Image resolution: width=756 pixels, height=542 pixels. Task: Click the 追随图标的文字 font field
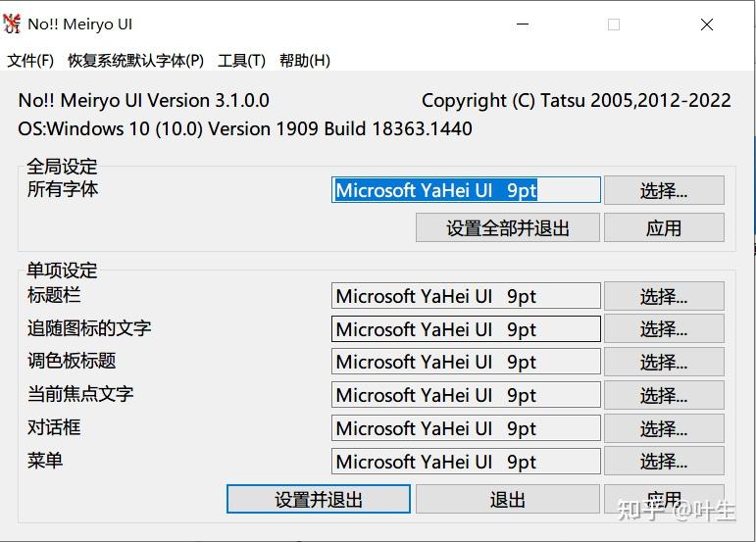point(466,329)
